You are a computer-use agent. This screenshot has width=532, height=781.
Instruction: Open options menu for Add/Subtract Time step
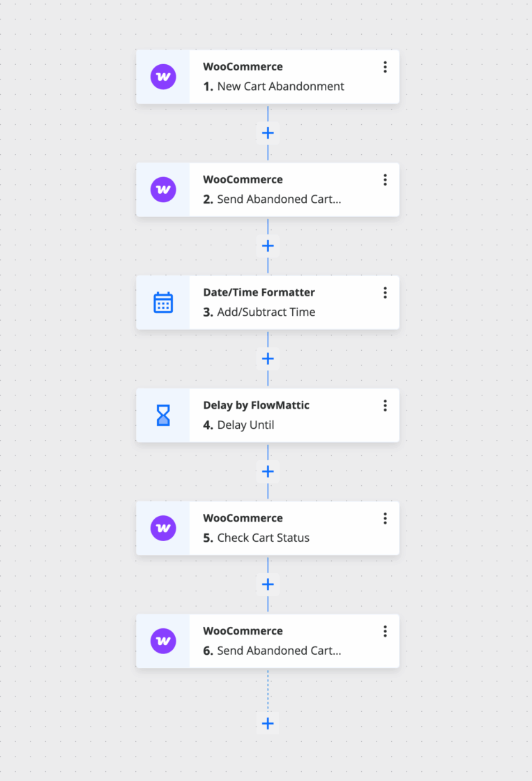pos(385,293)
